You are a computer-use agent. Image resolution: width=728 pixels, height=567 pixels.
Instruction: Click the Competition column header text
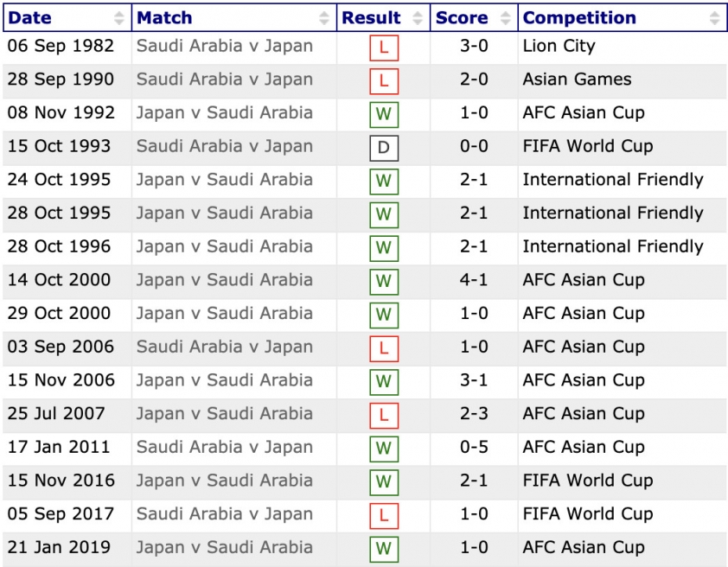tap(579, 17)
